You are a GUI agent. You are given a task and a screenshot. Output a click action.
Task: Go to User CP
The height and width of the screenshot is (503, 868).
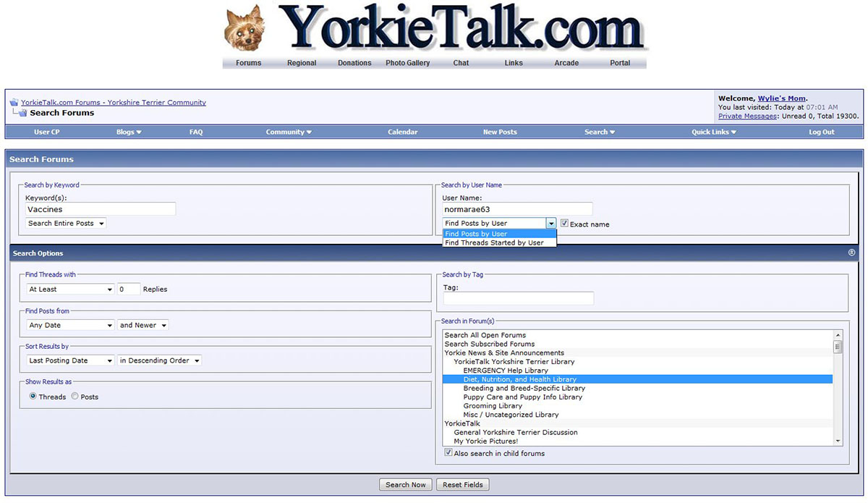47,132
